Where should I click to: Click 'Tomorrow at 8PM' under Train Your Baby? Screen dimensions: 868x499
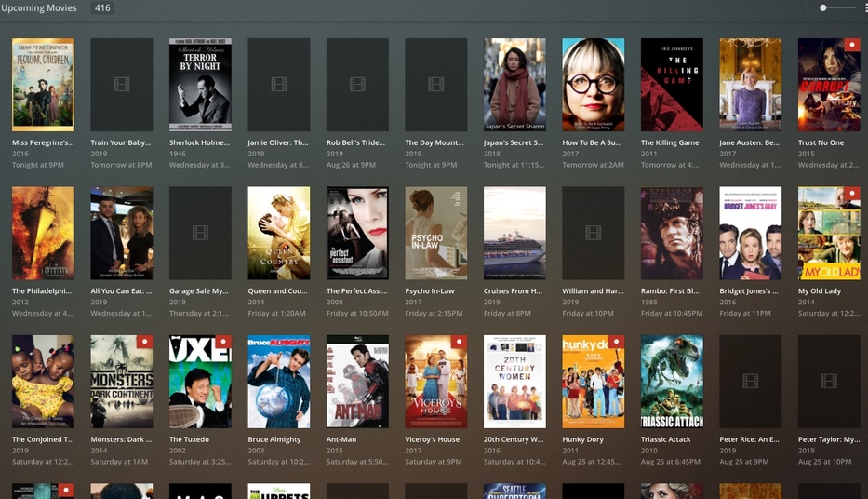tap(121, 165)
